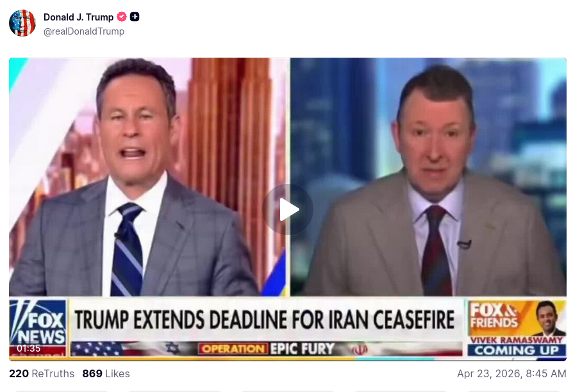
Task: Open Donald J. Trump's profile avatar
Action: click(x=22, y=23)
